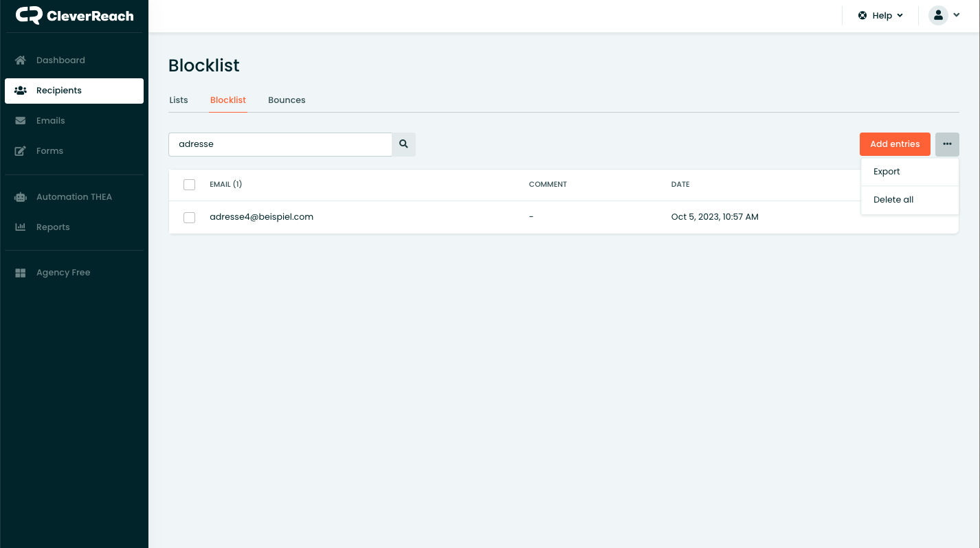Viewport: 980px width, 548px height.
Task: Open the account menu chevron
Action: point(956,15)
